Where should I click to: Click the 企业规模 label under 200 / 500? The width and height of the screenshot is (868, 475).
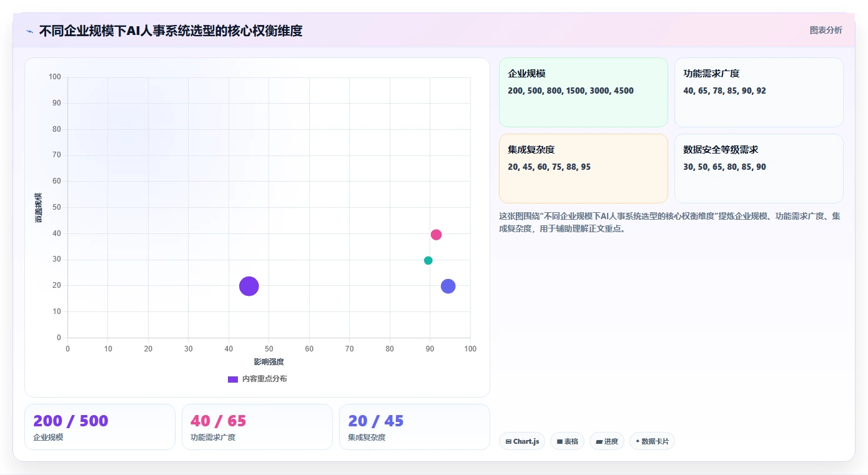click(x=48, y=438)
